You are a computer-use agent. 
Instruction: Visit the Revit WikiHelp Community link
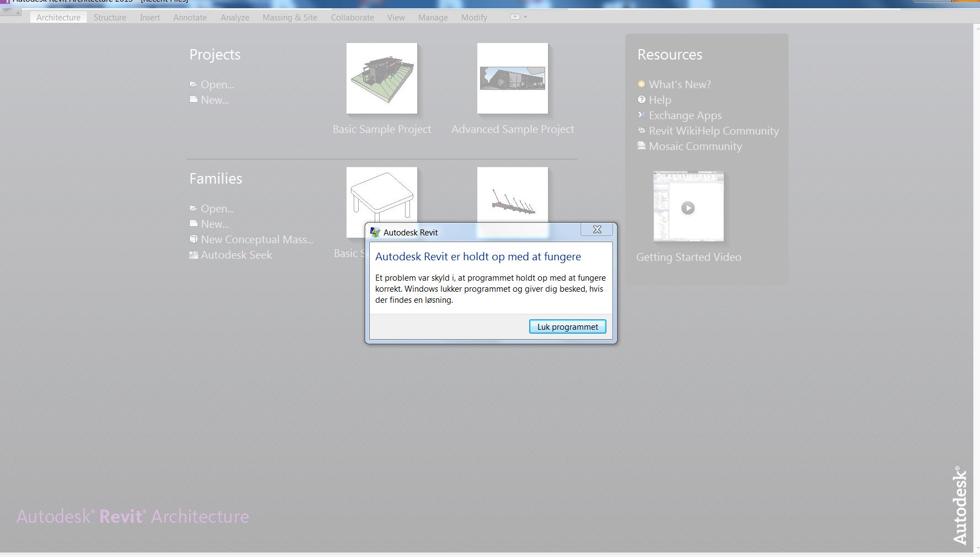point(713,131)
